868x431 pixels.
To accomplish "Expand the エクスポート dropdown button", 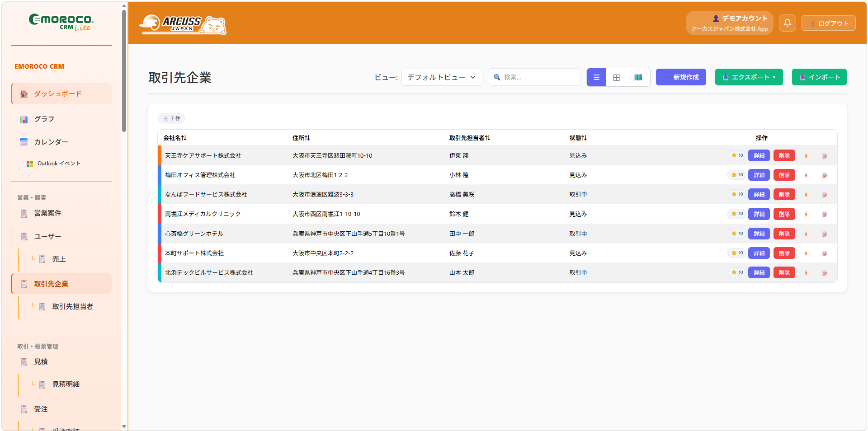I will click(749, 77).
